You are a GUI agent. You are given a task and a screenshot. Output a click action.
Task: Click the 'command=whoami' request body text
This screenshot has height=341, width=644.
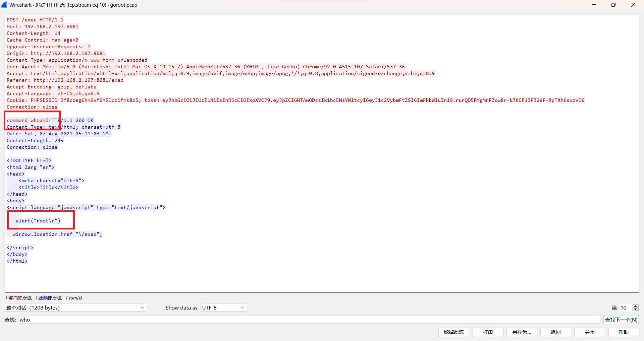(28, 120)
